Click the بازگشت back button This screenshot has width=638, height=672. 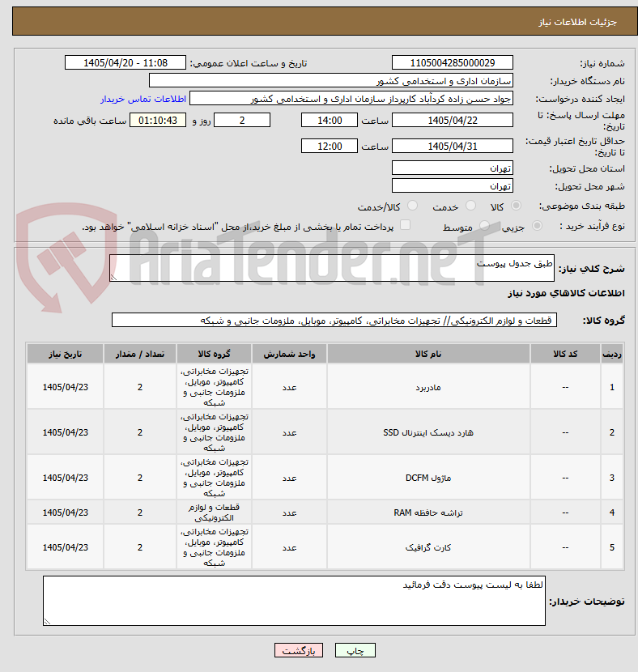click(299, 650)
